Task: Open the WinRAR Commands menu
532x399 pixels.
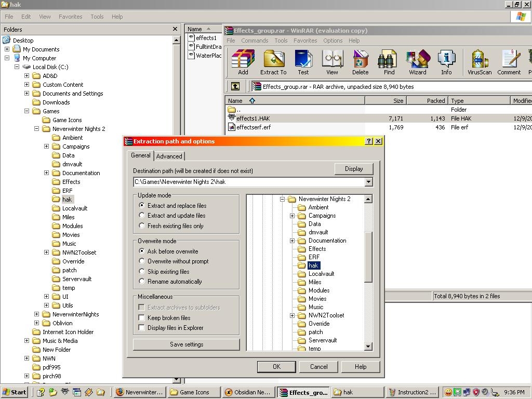Action: 255,41
